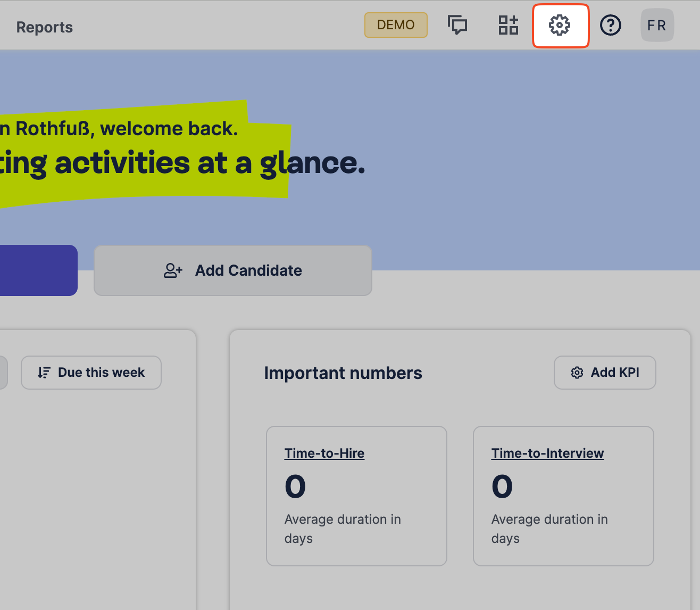Screen dimensions: 700x610
Task: Click Time-to-Interview average duration text
Action: (549, 529)
